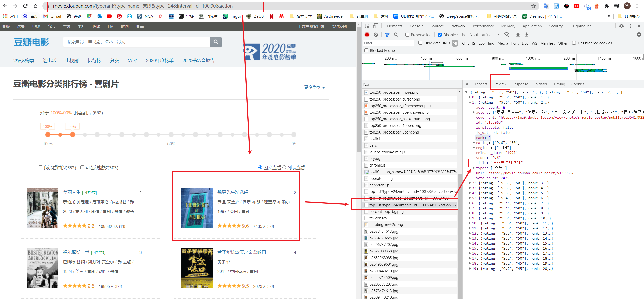Screen dimensions: 644x299
Task: Enable the Preserve log checkbox
Action: [x=407, y=35]
